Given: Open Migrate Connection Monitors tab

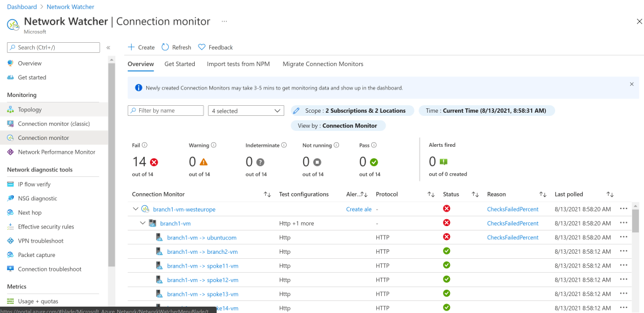Looking at the screenshot, I should pos(323,64).
